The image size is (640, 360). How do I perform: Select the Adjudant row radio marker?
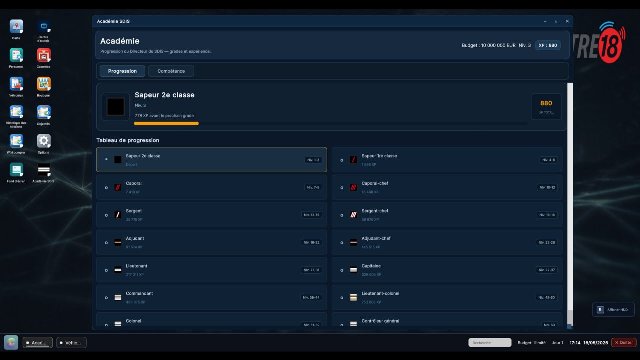pyautogui.click(x=106, y=242)
